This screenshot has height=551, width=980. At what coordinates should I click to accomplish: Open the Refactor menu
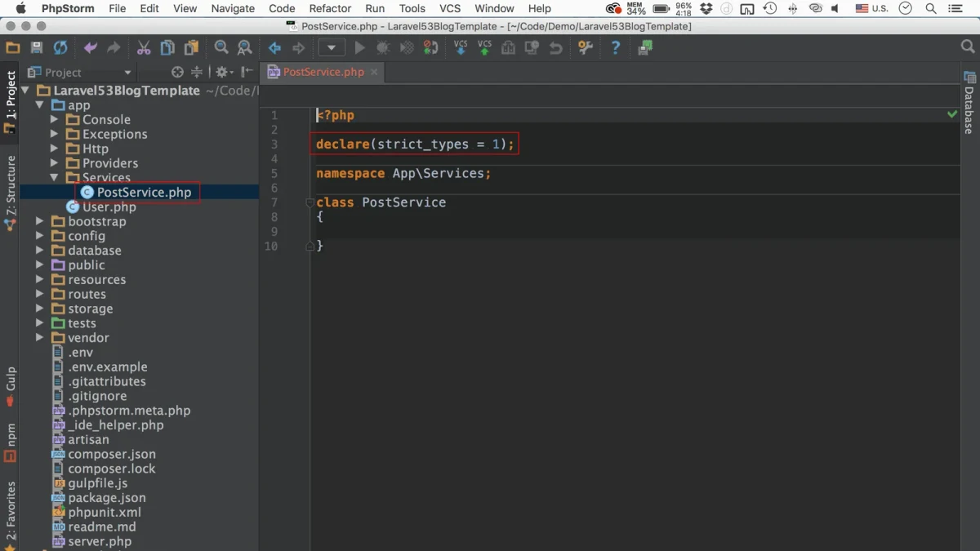[329, 8]
